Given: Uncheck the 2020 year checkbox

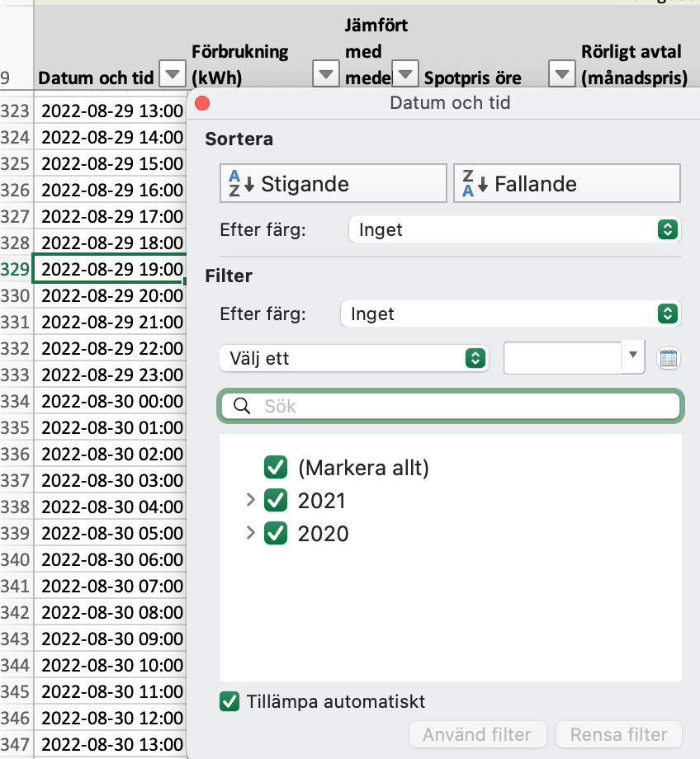Looking at the screenshot, I should (x=276, y=534).
